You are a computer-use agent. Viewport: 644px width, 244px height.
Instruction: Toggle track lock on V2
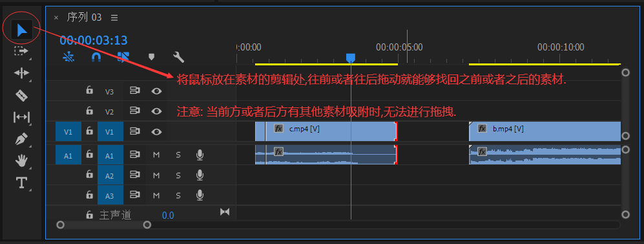(89, 111)
